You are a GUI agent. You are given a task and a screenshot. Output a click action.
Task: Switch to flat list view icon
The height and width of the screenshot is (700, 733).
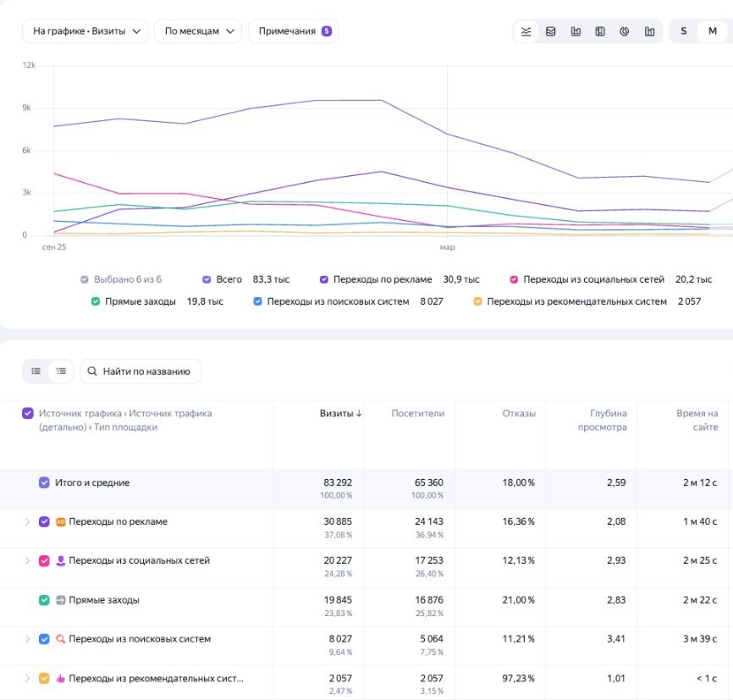pyautogui.click(x=36, y=372)
